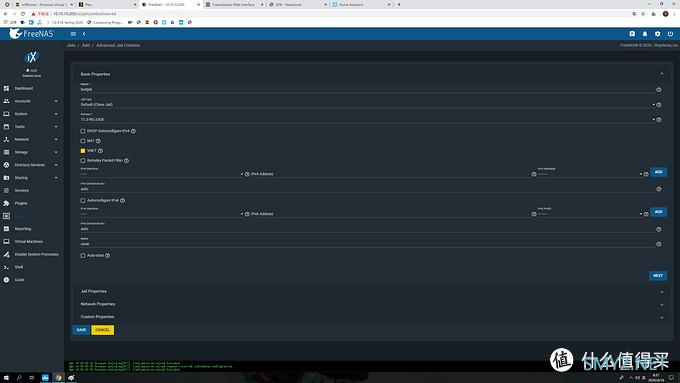Switch to the Plex browser tab

(107, 4)
